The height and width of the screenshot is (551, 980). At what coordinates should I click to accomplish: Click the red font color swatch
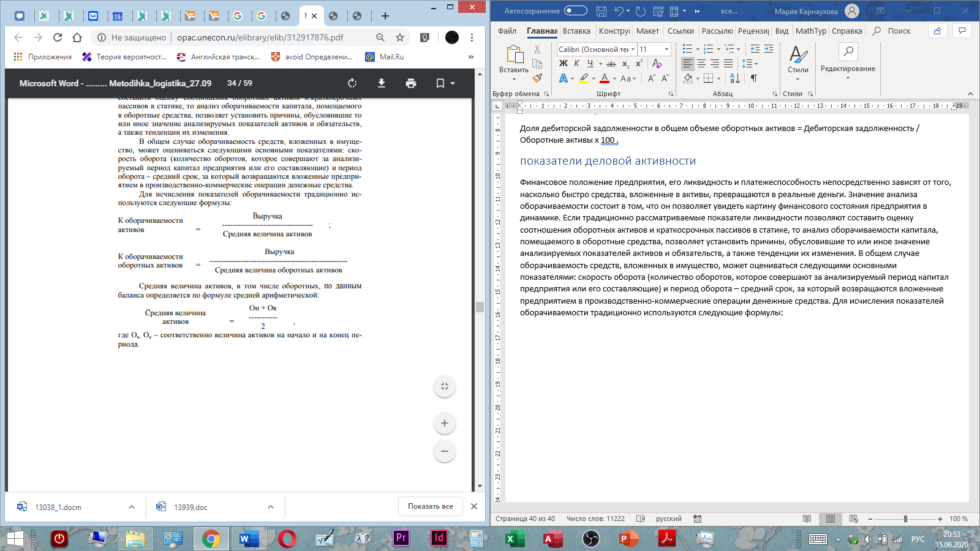coord(605,78)
